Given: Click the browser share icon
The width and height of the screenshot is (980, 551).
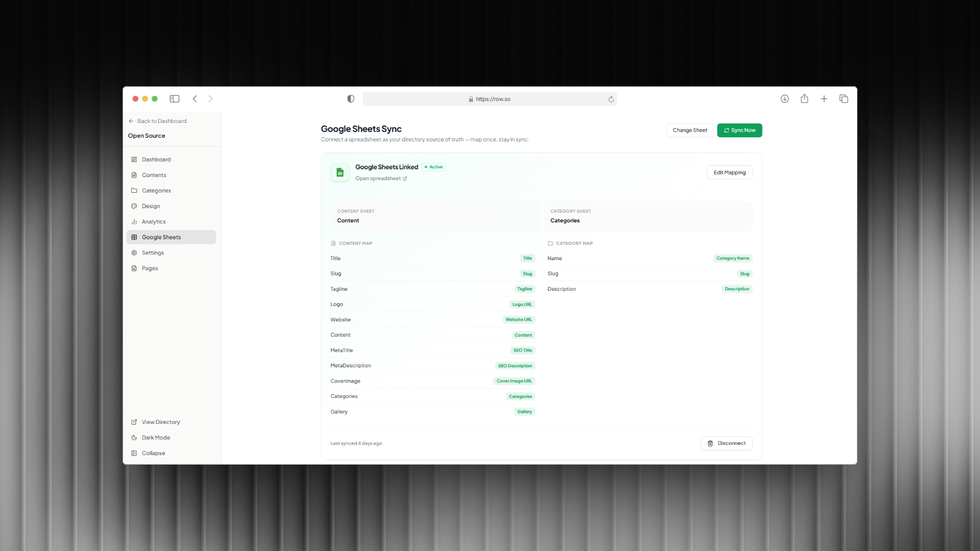Looking at the screenshot, I should 804,99.
